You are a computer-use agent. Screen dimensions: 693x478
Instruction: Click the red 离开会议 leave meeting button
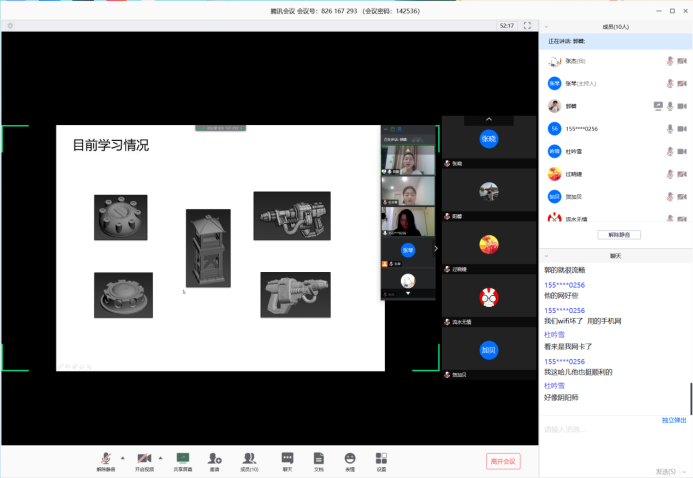[x=503, y=461]
